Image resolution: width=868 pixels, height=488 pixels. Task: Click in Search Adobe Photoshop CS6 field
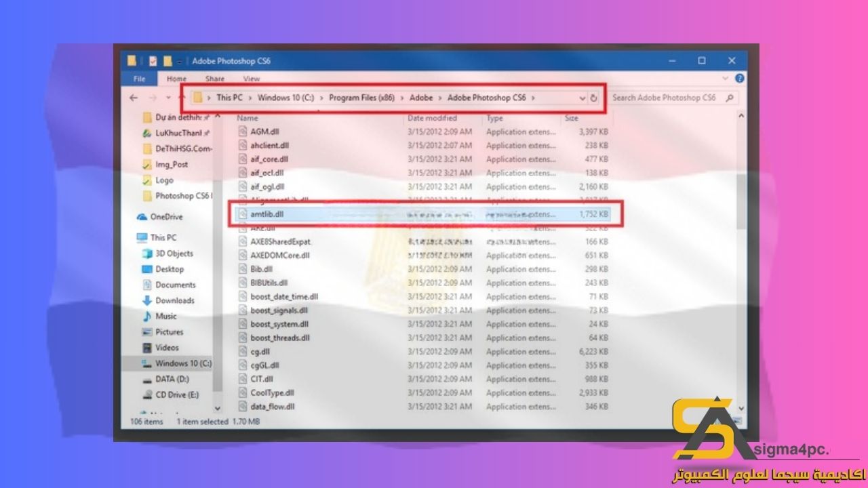(673, 98)
